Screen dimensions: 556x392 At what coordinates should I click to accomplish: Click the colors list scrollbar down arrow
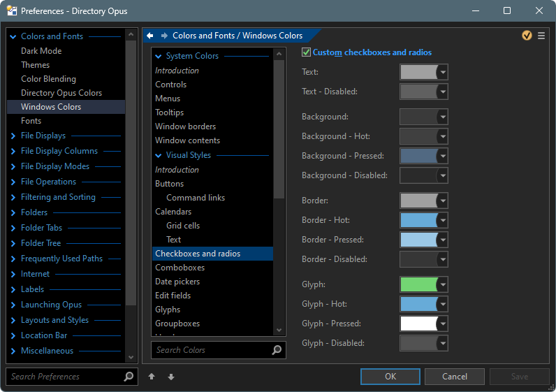tap(279, 331)
